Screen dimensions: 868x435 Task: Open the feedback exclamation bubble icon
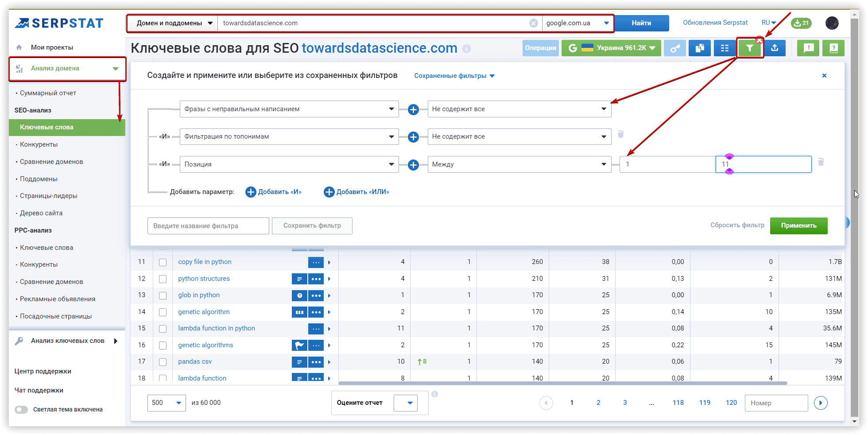tap(808, 48)
